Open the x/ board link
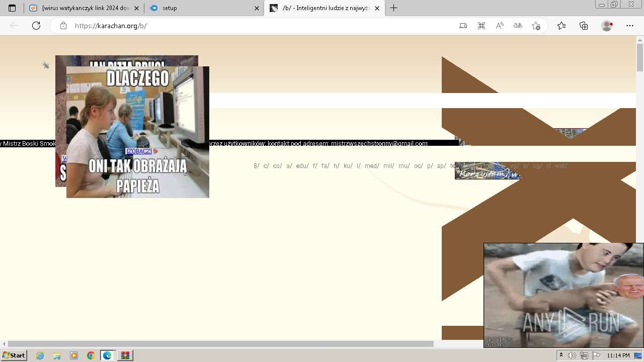The width and height of the screenshot is (644, 362). [526, 166]
